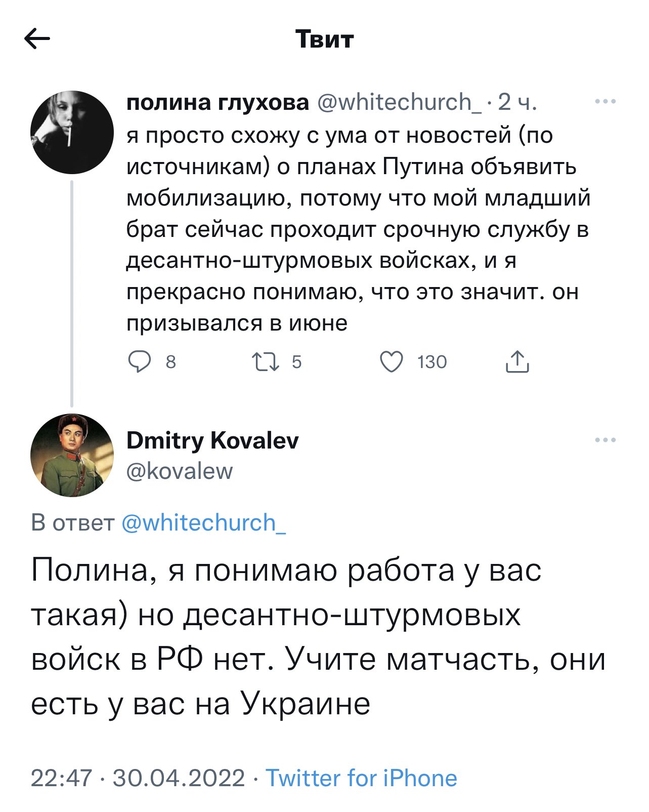Open the полина глухова display name

click(218, 103)
